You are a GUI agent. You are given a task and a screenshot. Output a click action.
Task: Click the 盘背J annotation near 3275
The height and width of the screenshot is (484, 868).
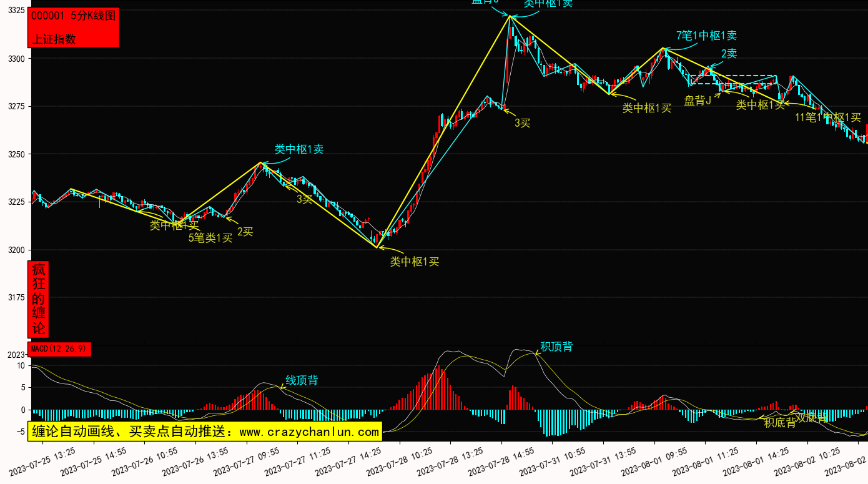pyautogui.click(x=698, y=101)
